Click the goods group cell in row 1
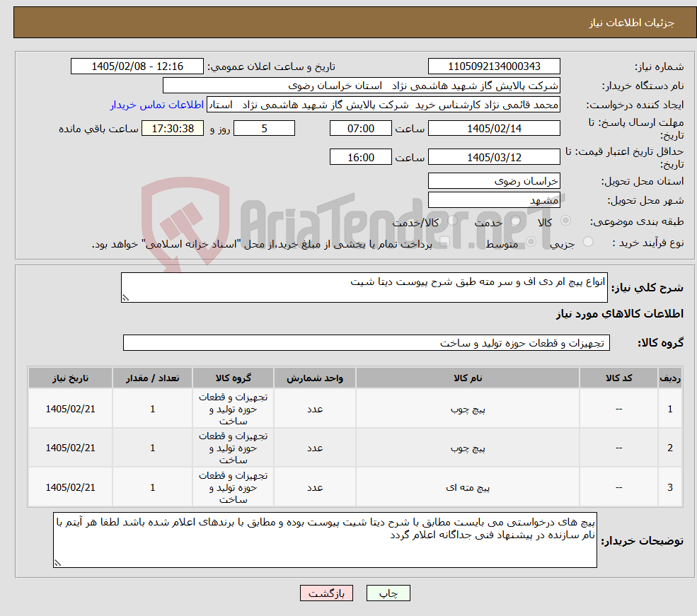 point(233,409)
